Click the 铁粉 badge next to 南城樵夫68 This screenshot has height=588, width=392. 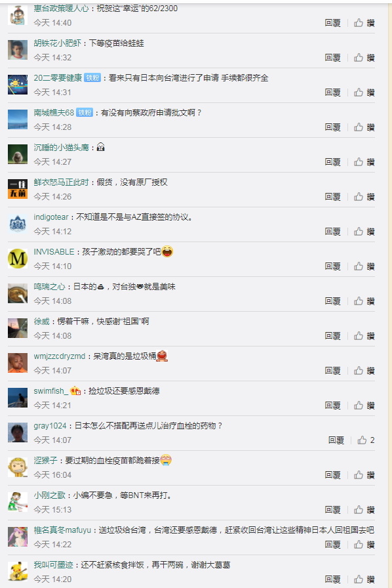(x=85, y=113)
